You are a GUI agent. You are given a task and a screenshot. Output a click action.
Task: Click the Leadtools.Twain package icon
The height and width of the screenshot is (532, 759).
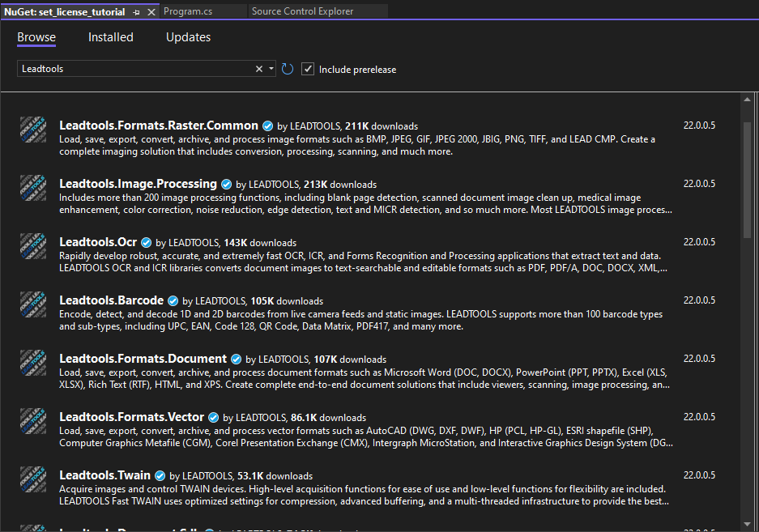[33, 479]
